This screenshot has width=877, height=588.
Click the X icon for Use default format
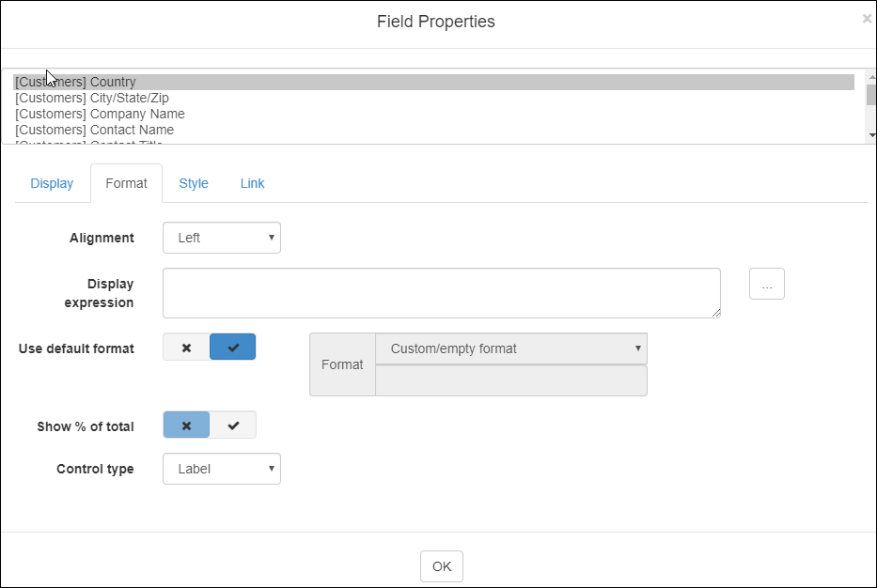pos(186,348)
